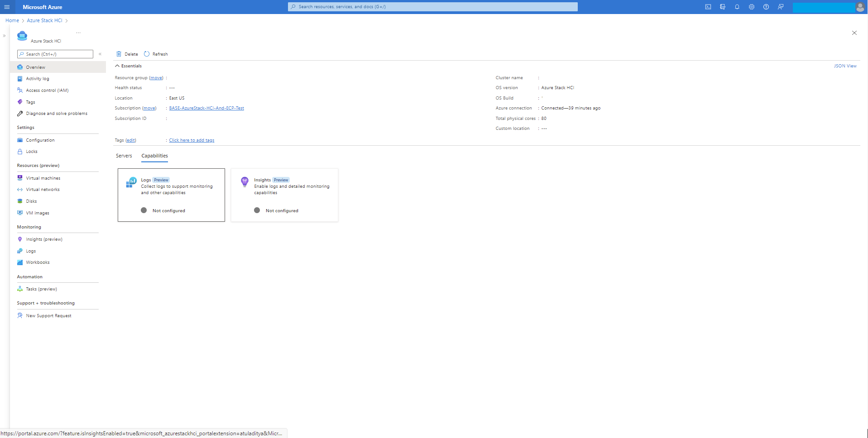Screen dimensions: 868x438
Task: Click the Insights (preview) lightbulb icon
Action: pos(20,239)
